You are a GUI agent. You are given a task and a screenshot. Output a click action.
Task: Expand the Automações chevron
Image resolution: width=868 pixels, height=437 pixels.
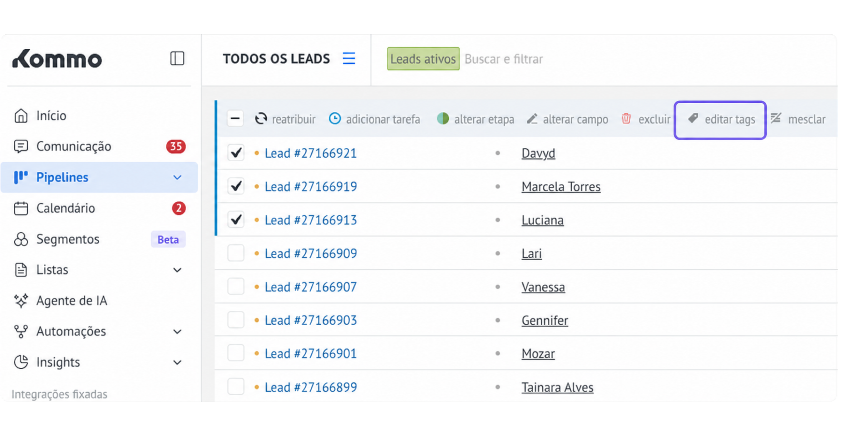177,331
